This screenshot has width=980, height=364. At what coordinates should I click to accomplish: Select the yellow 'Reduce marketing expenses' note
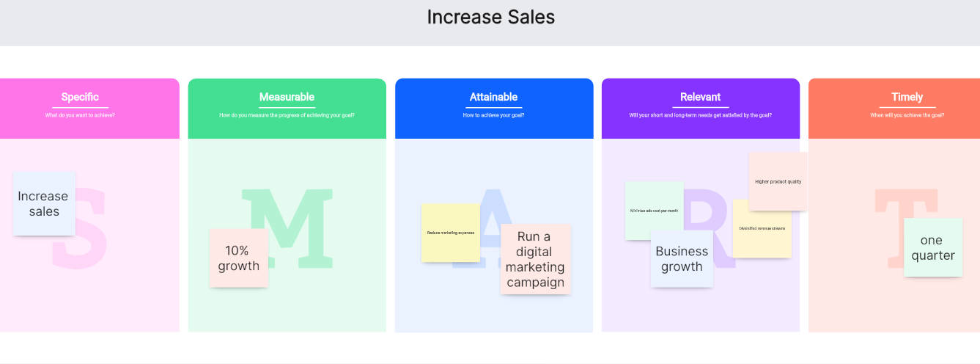point(450,233)
